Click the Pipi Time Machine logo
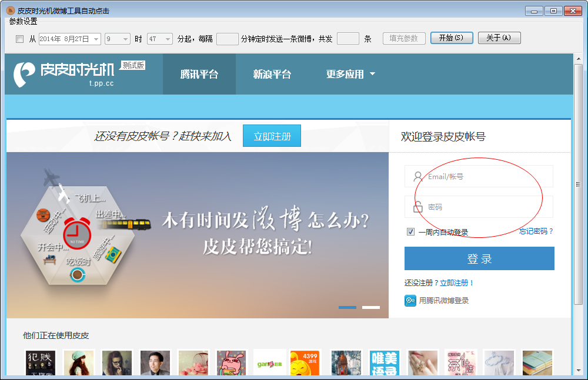 point(64,74)
